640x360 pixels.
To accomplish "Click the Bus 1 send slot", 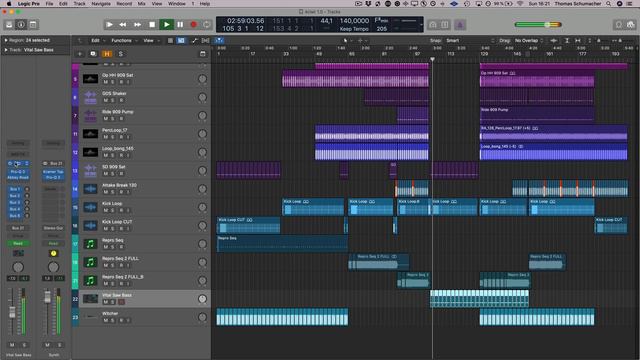I will click(15, 189).
